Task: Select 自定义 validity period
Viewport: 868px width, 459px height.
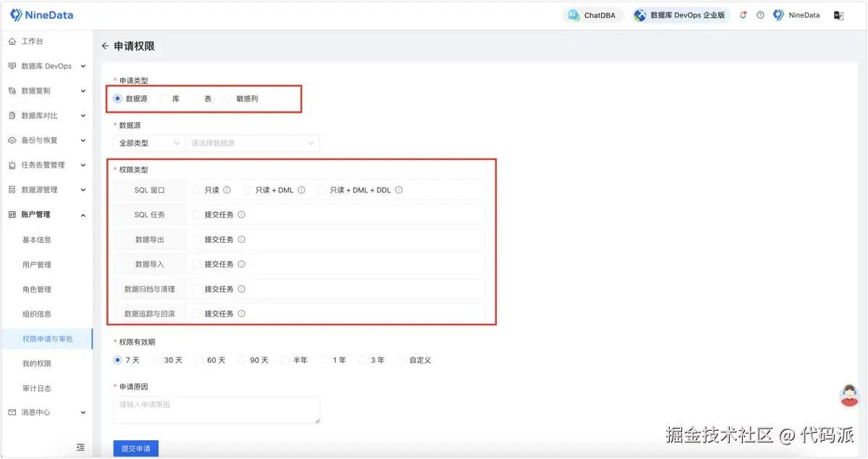Action: (401, 360)
